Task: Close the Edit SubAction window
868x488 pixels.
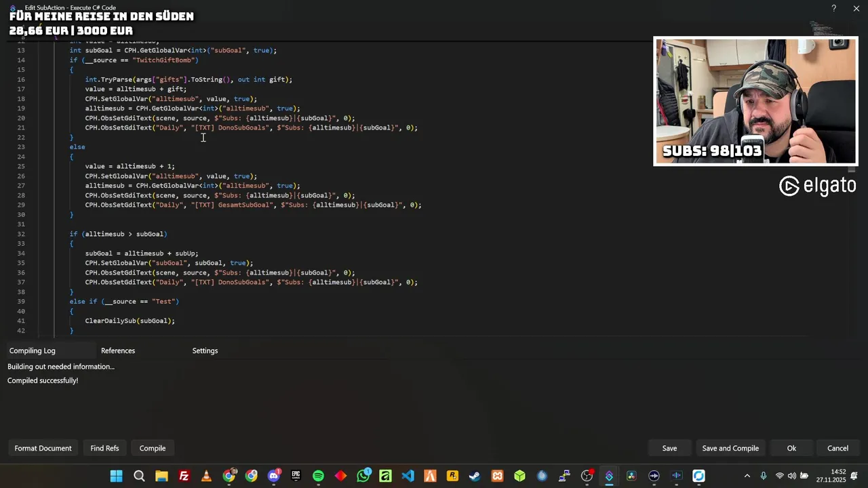Action: tap(856, 8)
